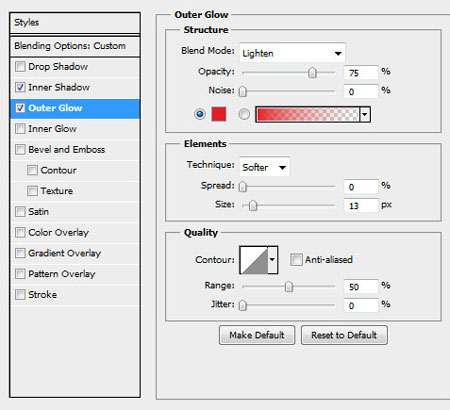Viewport: 450px width, 410px height.
Task: Enable the Inner Glow checkbox
Action: [x=20, y=129]
